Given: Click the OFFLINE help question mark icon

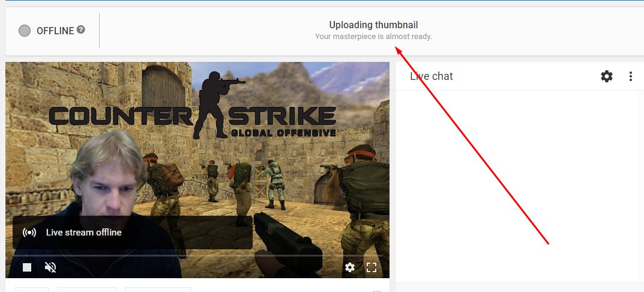Looking at the screenshot, I should [x=81, y=29].
